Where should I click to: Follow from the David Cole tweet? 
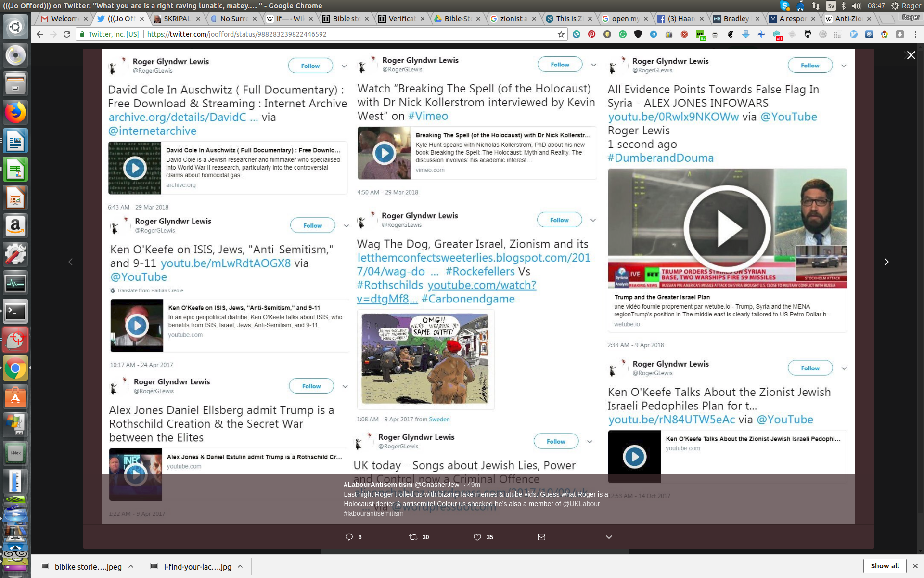(310, 66)
